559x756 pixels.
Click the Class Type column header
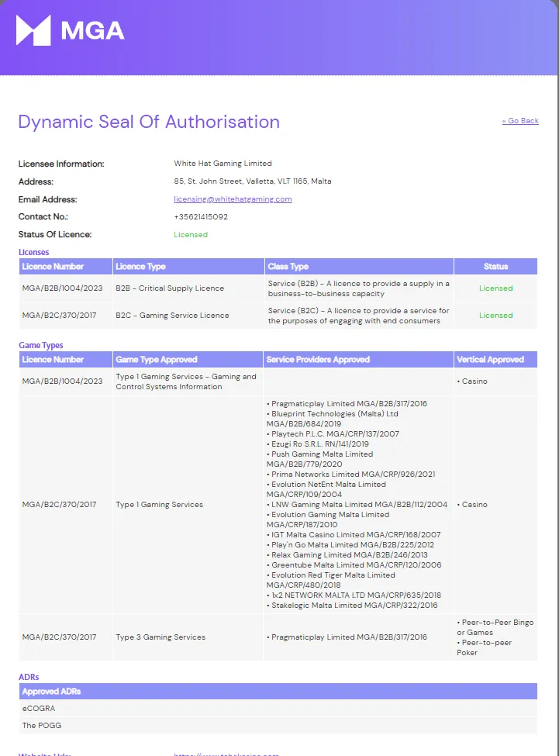(288, 267)
